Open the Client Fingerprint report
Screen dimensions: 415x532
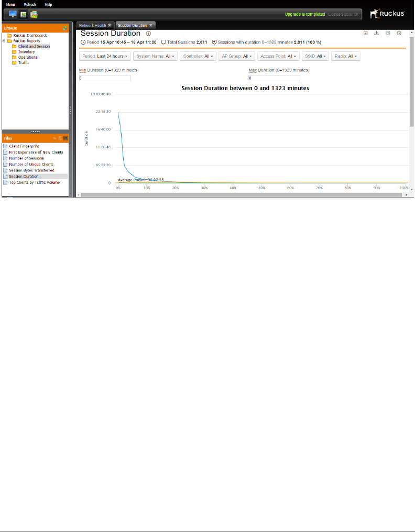pyautogui.click(x=24, y=146)
